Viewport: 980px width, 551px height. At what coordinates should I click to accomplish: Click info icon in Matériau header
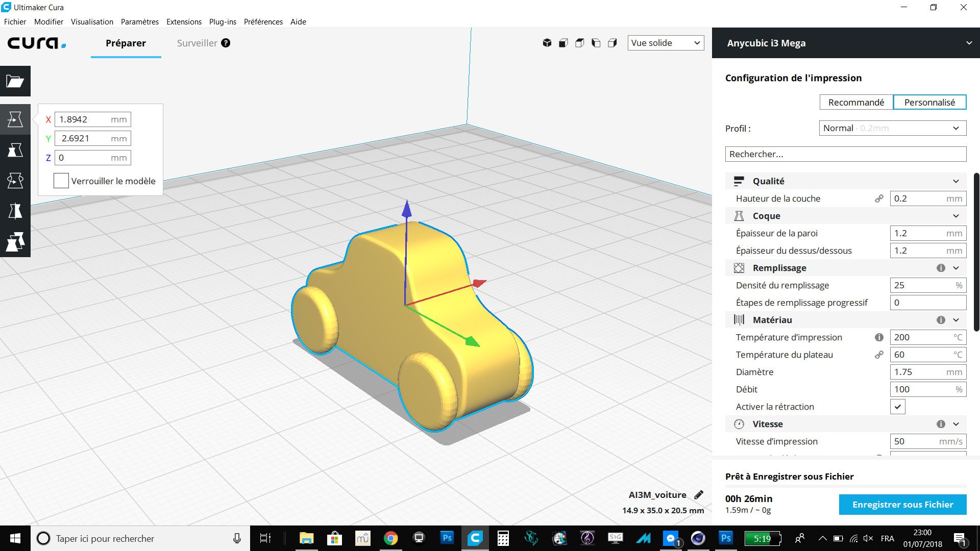[941, 320]
